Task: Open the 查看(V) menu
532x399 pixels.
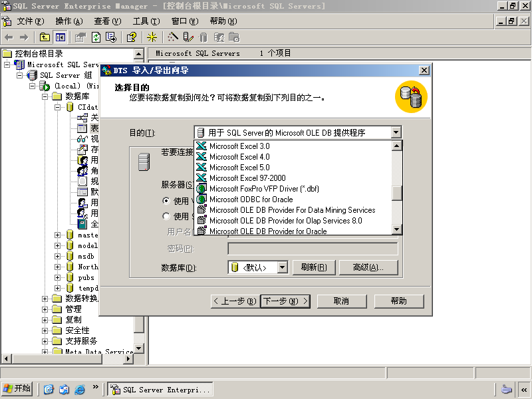Action: click(108, 21)
